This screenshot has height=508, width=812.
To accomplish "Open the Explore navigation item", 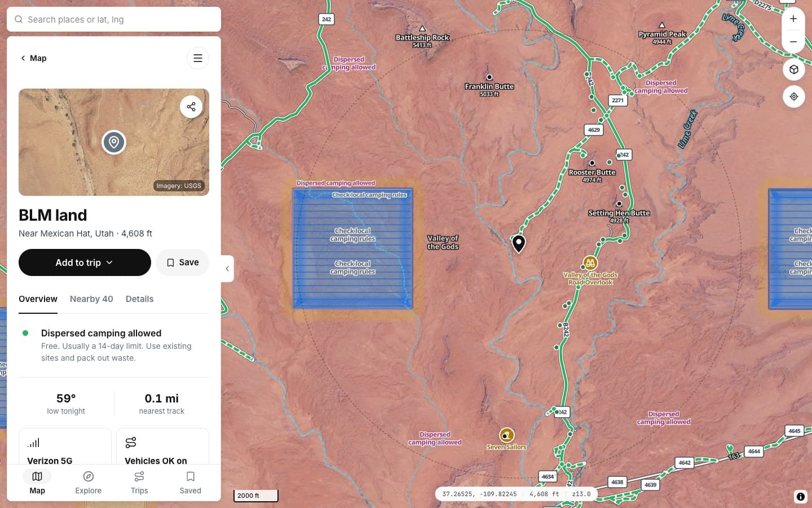I will click(x=89, y=483).
